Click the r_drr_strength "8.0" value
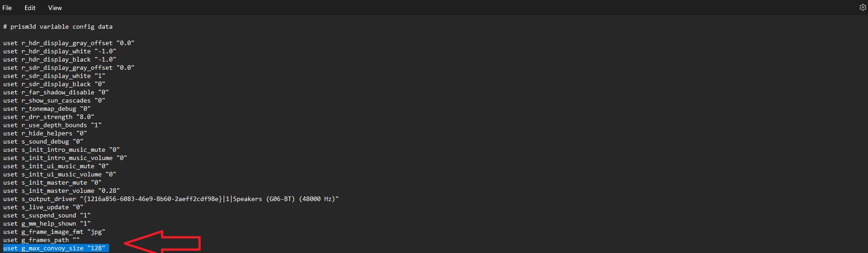Image resolution: width=868 pixels, height=253 pixels. point(85,117)
